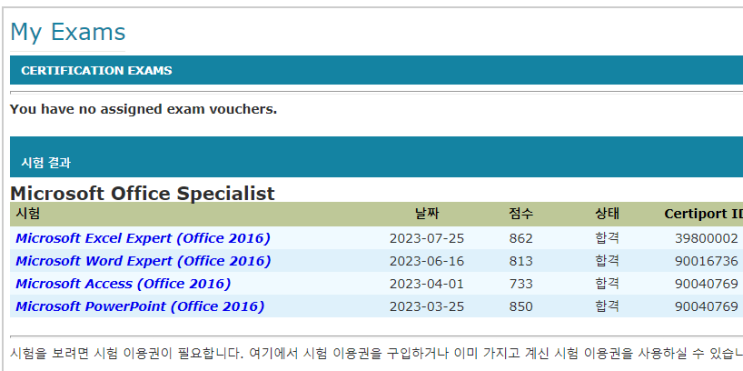Click the 시험 column header
Screen dimensions: 743x371
[x=28, y=214]
